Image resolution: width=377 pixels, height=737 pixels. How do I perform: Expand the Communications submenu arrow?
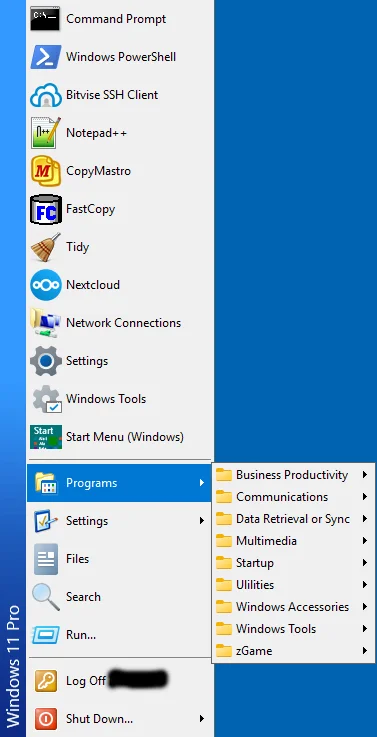point(365,497)
